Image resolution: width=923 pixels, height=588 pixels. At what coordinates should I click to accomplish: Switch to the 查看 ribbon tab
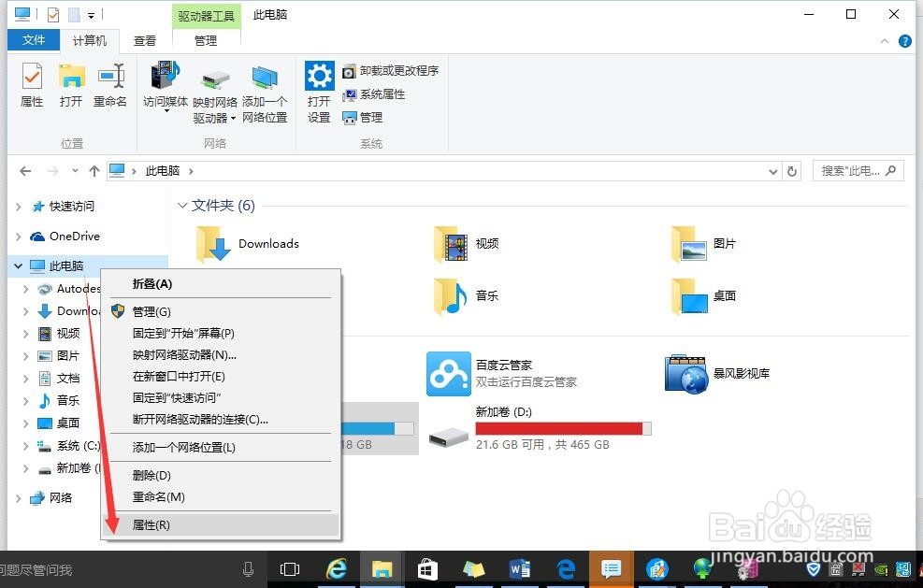point(144,40)
